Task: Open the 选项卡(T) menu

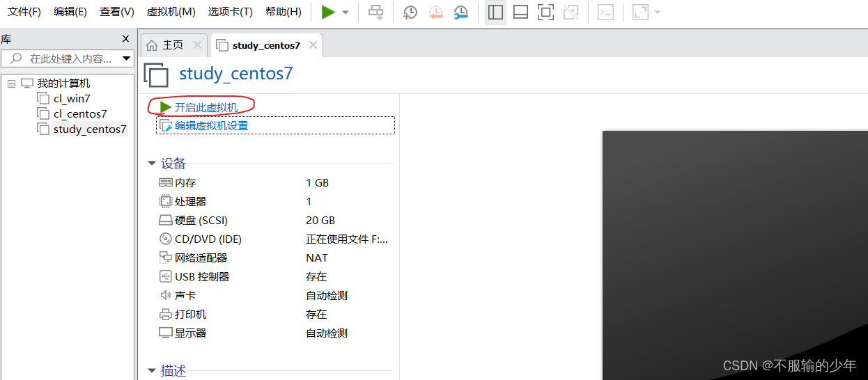Action: click(230, 12)
